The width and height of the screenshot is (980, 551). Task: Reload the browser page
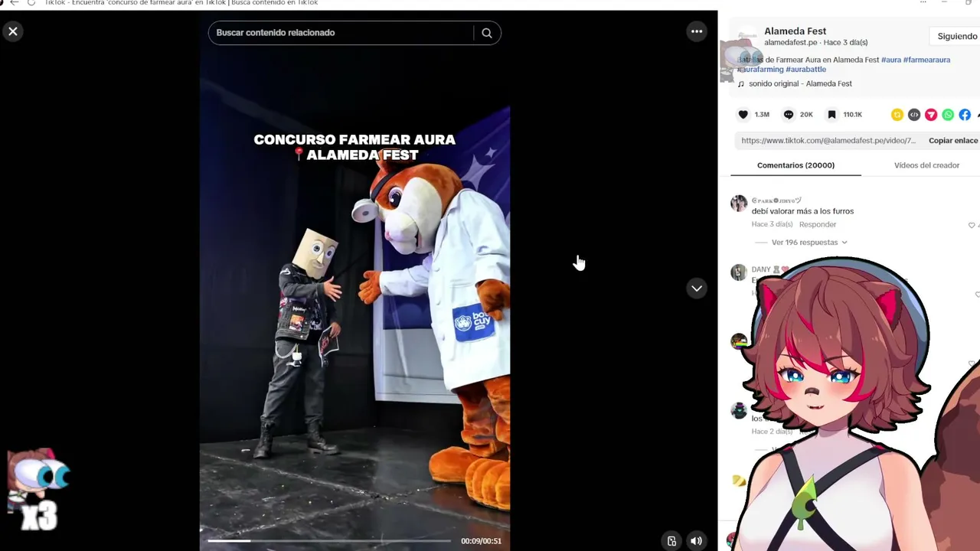tap(31, 3)
